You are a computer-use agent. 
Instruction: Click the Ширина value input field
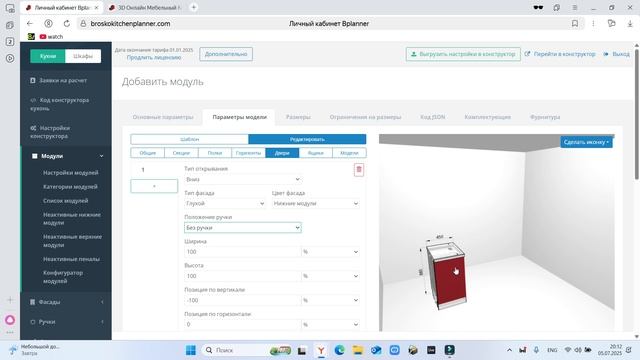point(242,252)
